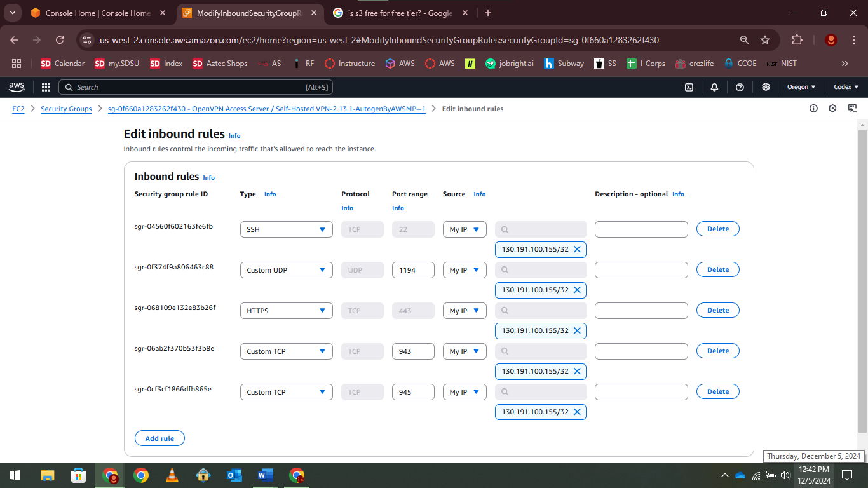Open the Source dropdown for the HTTPS rule
The height and width of the screenshot is (488, 868).
click(x=465, y=311)
